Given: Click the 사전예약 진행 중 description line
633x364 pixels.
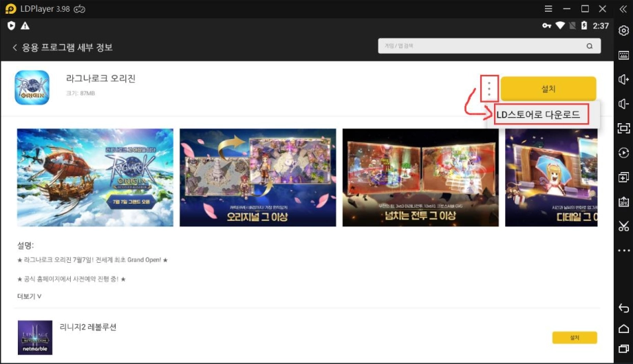Looking at the screenshot, I should point(72,279).
